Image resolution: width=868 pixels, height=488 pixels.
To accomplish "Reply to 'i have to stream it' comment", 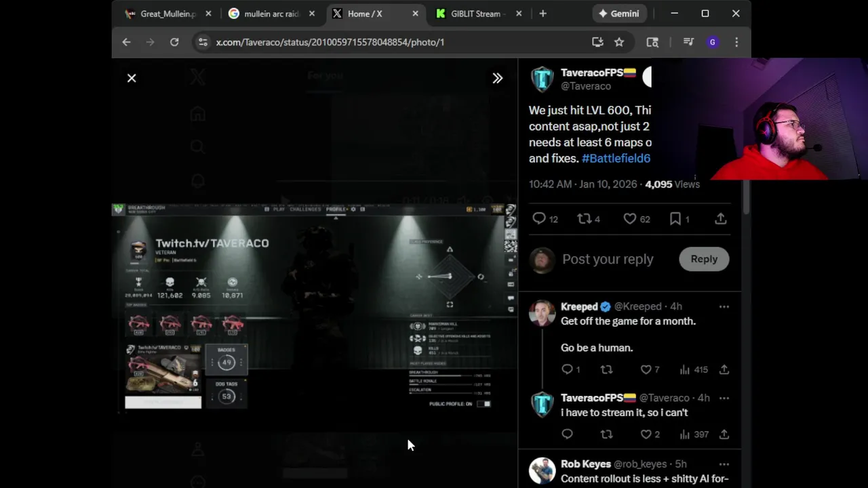I will pyautogui.click(x=567, y=434).
